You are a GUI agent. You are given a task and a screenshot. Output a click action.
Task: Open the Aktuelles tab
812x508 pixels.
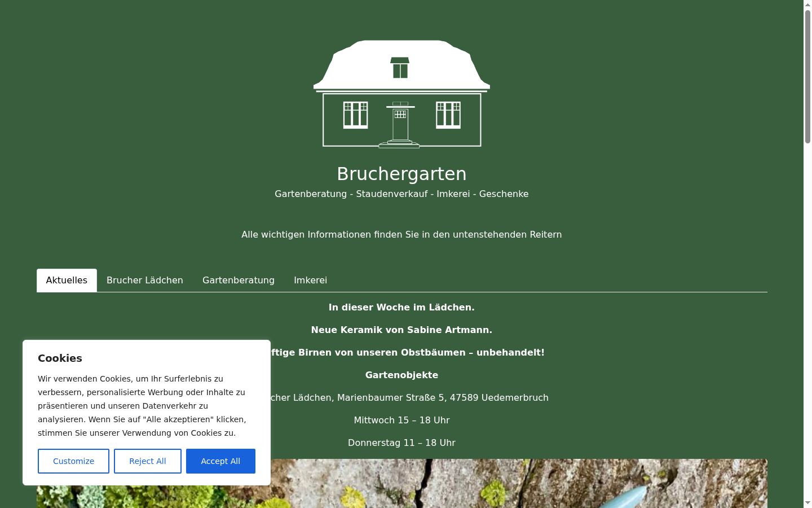pyautogui.click(x=67, y=281)
